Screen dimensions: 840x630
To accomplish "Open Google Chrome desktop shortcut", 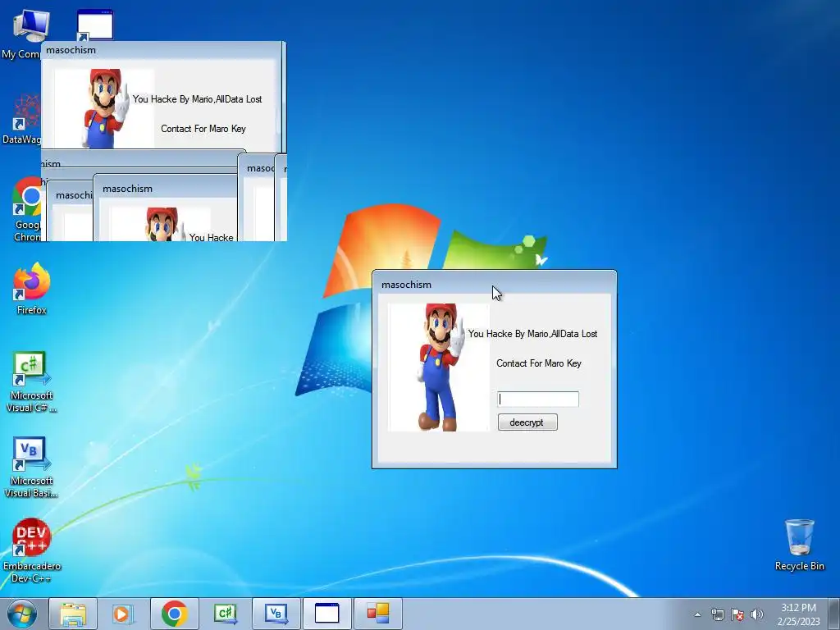I will pyautogui.click(x=25, y=209).
